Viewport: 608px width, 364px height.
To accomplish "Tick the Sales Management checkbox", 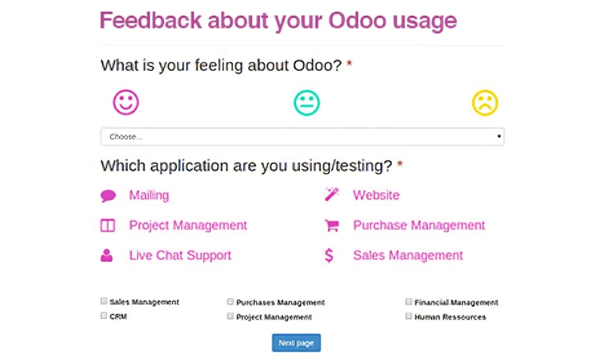I will pyautogui.click(x=104, y=301).
